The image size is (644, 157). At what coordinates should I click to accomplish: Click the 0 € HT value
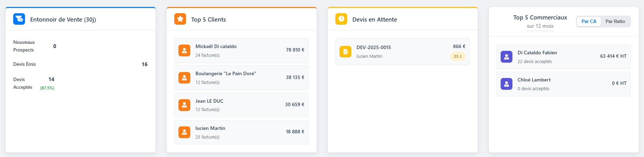click(619, 83)
